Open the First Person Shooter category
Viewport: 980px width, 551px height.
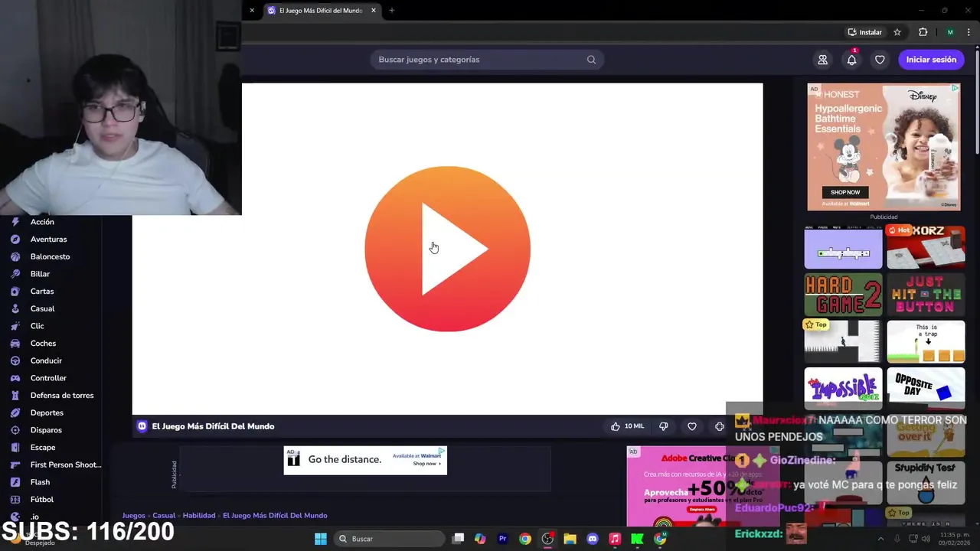65,465
